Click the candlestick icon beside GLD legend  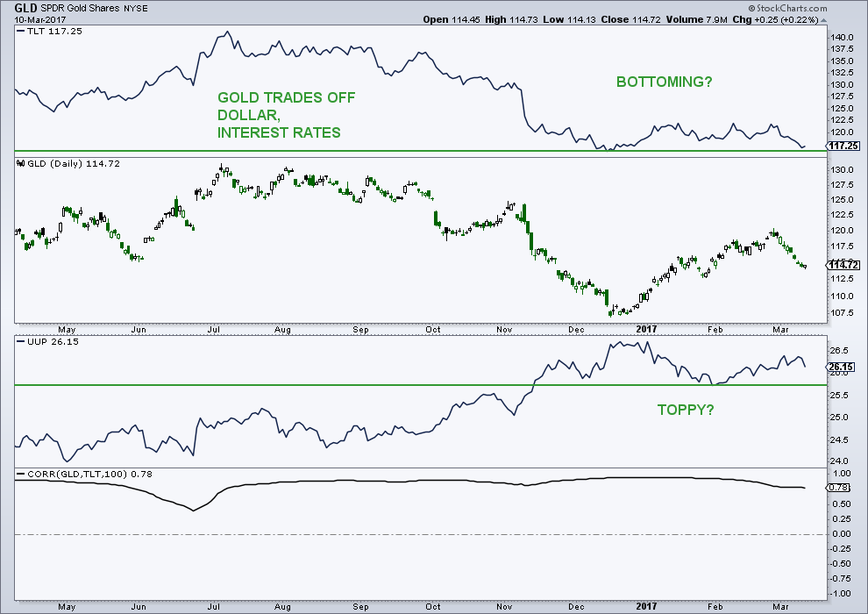(x=21, y=164)
